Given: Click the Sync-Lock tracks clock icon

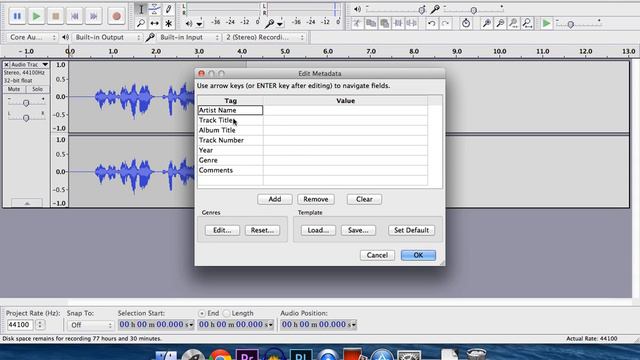Looking at the screenshot, I should tap(466, 23).
